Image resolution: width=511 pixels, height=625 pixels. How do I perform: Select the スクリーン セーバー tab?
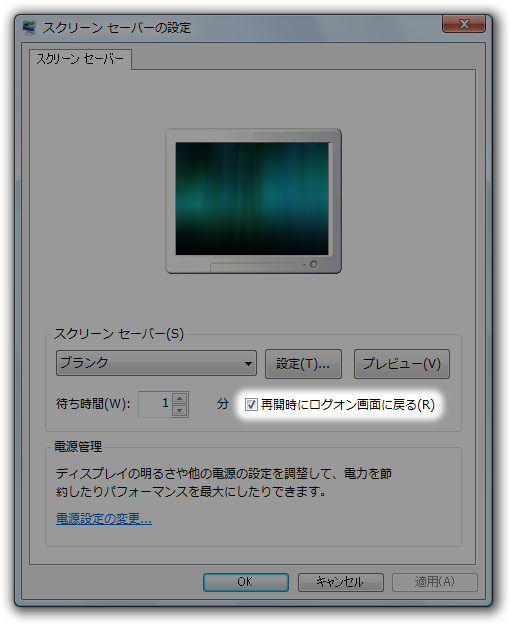(x=80, y=59)
